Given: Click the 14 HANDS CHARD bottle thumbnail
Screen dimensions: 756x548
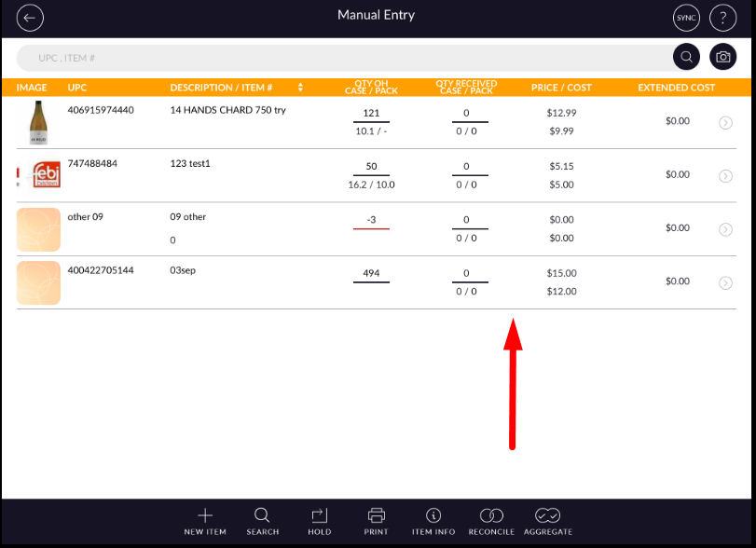Looking at the screenshot, I should click(38, 122).
